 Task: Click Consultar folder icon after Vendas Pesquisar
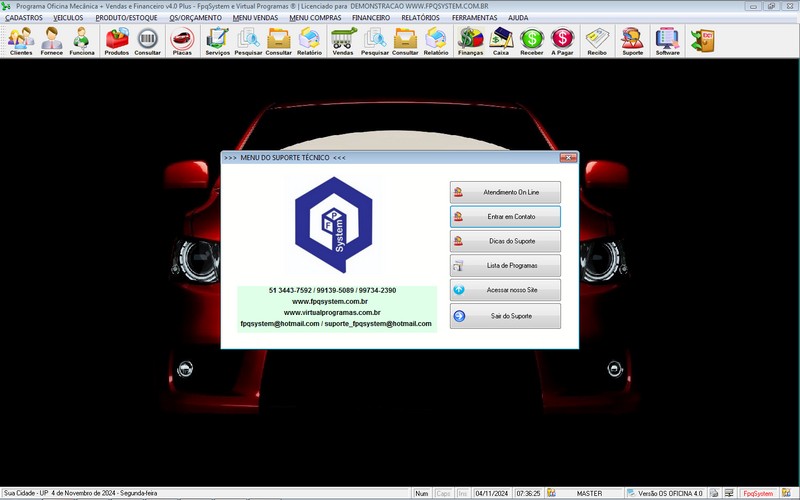tap(405, 41)
